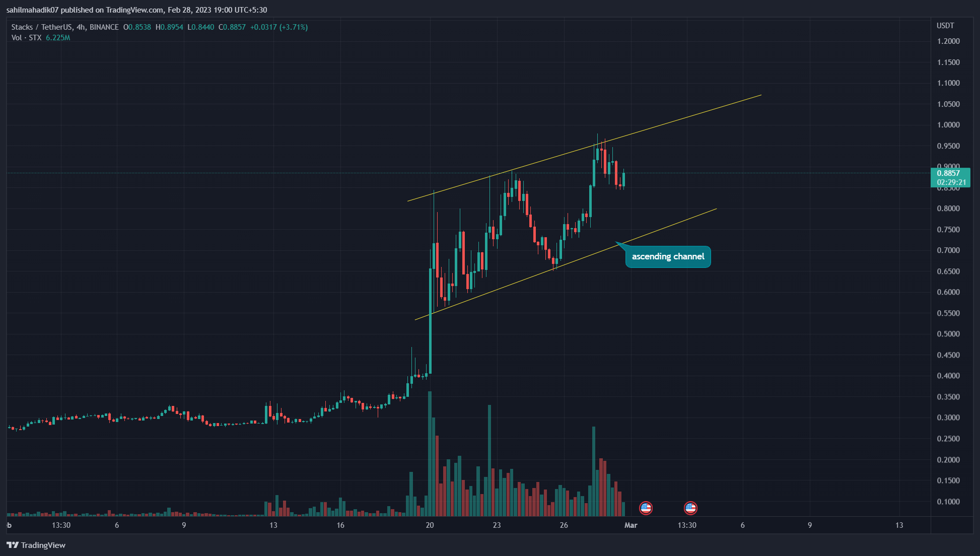The width and height of the screenshot is (980, 556).
Task: Click the latest green candlestick near 0.8857
Action: (623, 179)
